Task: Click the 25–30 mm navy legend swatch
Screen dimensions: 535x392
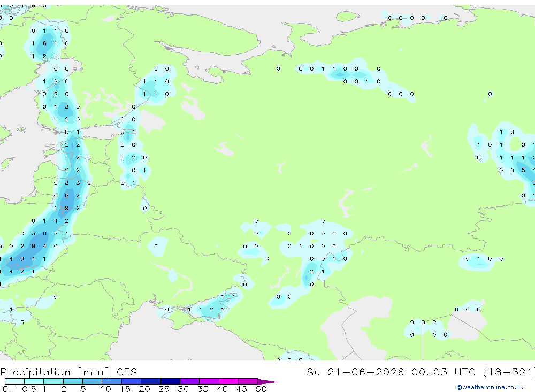Action: click(x=170, y=381)
